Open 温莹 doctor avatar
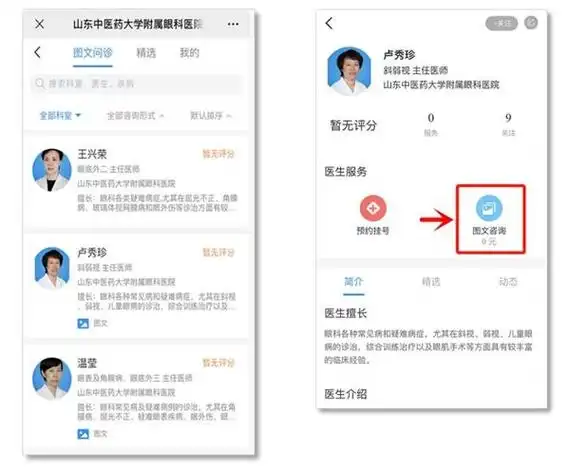 click(52, 379)
